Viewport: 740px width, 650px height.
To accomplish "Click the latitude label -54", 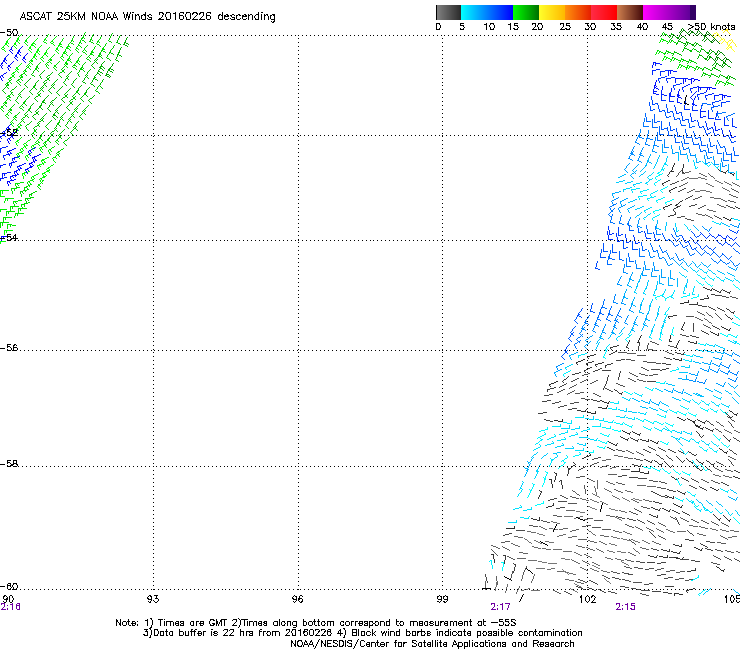I will click(9, 237).
